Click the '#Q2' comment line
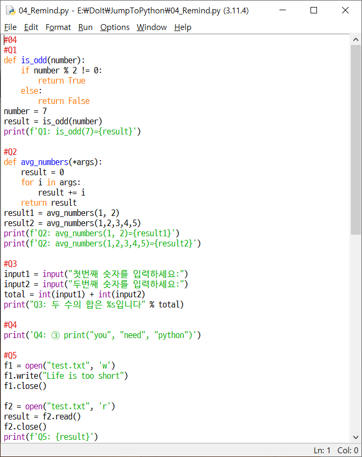This screenshot has width=362, height=457. click(x=10, y=152)
